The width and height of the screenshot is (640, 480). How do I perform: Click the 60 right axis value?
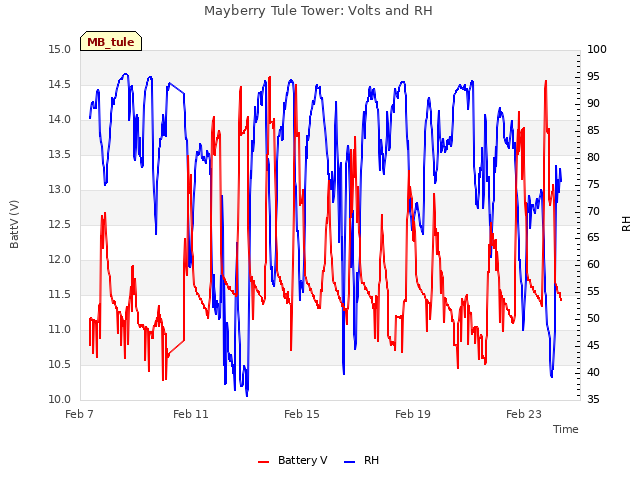[x=593, y=265]
